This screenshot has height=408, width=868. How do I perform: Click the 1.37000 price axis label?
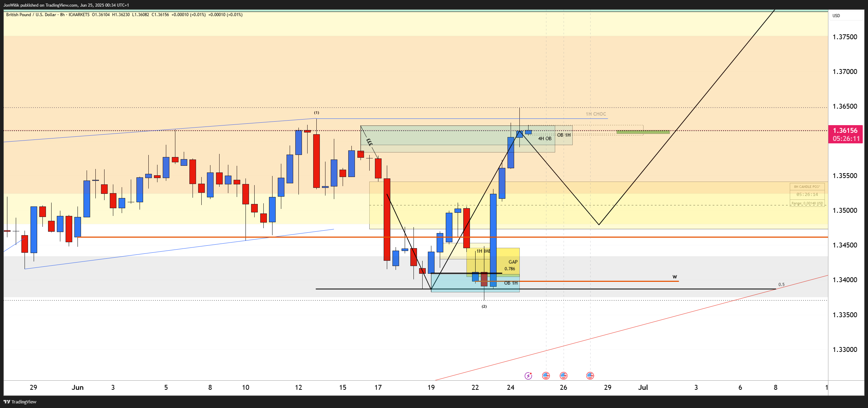[x=845, y=72]
